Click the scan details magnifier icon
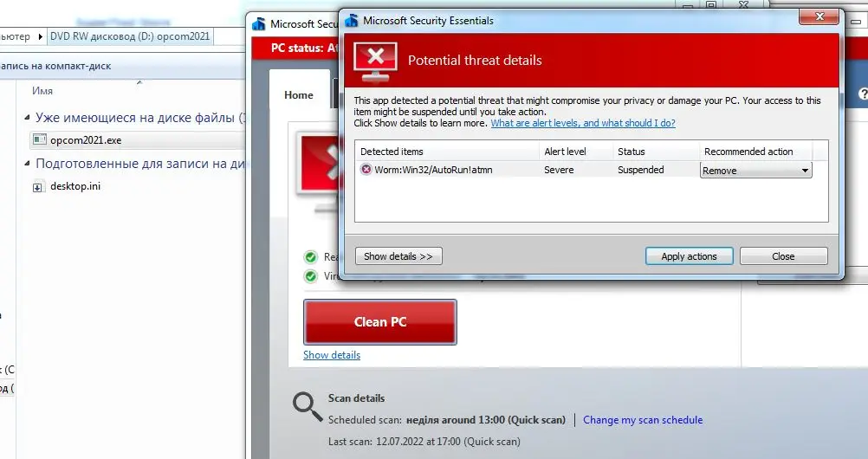868x459 pixels. coord(308,407)
